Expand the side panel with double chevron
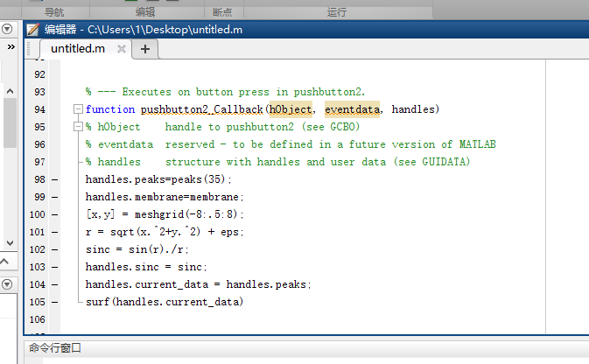The image size is (589, 364). (x=11, y=47)
